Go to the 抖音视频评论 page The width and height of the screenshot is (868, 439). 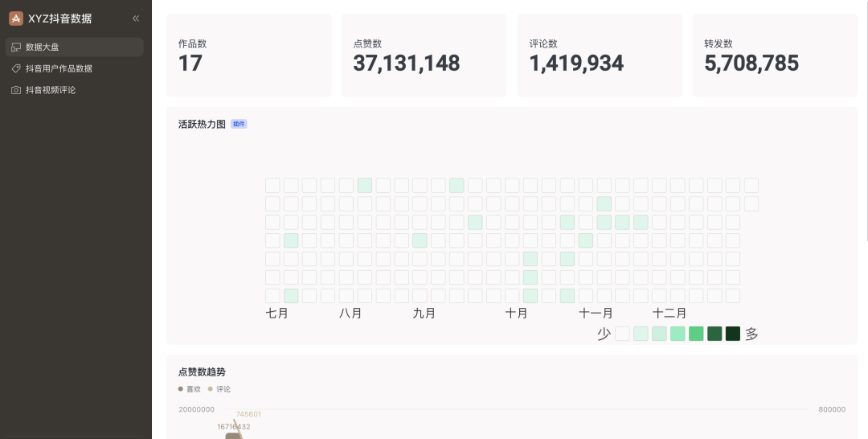point(51,90)
